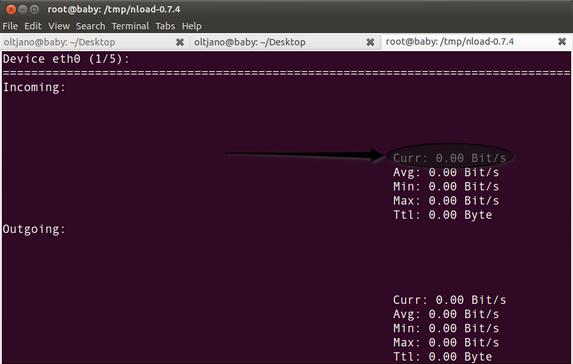Click the 'Device eth0 (1/5):' header text
This screenshot has width=573, height=364.
point(66,59)
